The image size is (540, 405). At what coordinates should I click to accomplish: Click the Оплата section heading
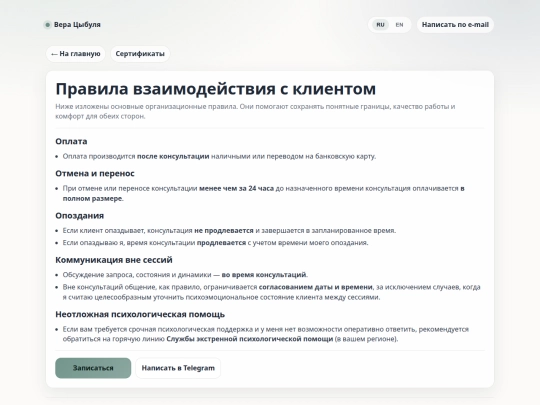71,141
